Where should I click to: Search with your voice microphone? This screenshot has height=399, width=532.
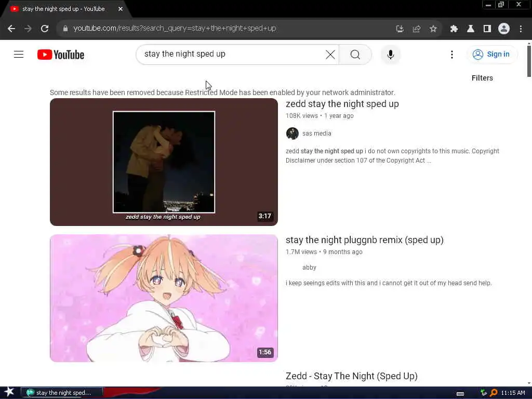[391, 54]
